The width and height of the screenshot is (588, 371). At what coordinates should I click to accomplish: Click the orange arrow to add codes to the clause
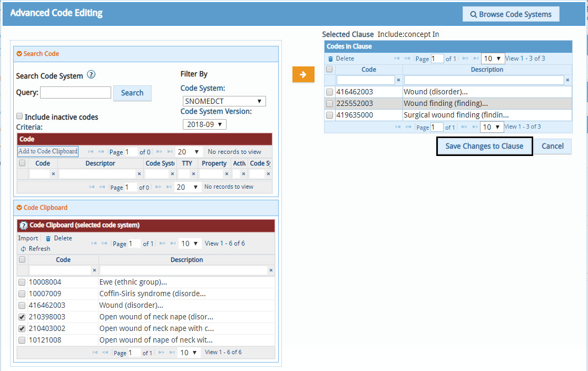point(303,75)
